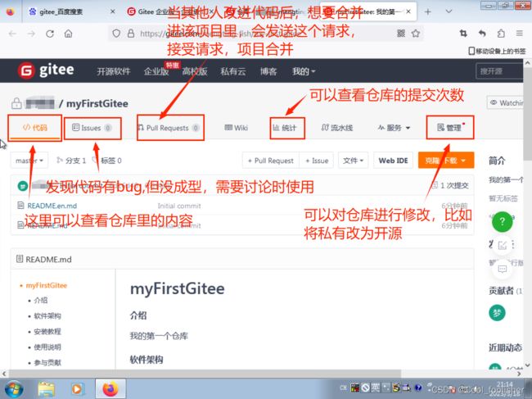Click the browser forward arrow
This screenshot has width=532, height=399.
click(x=31, y=34)
